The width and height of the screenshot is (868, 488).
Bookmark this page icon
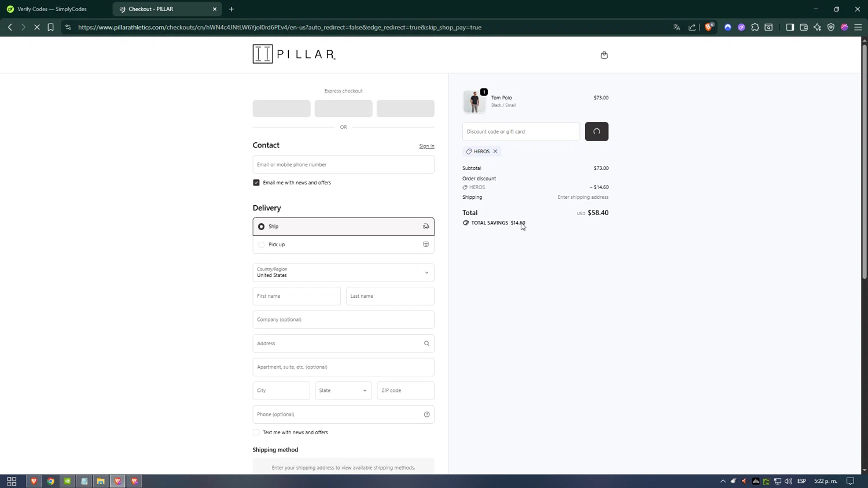pyautogui.click(x=51, y=27)
